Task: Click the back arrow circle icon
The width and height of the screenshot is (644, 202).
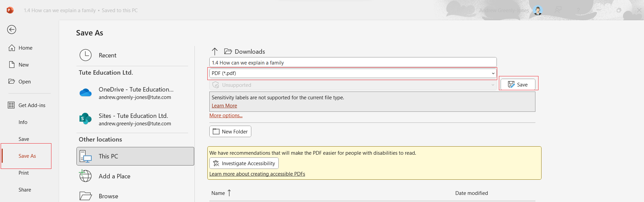Action: [11, 30]
